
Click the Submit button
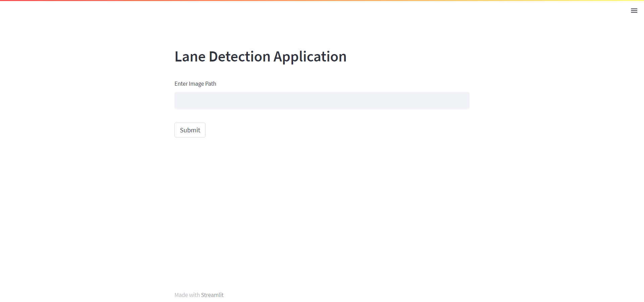[190, 130]
